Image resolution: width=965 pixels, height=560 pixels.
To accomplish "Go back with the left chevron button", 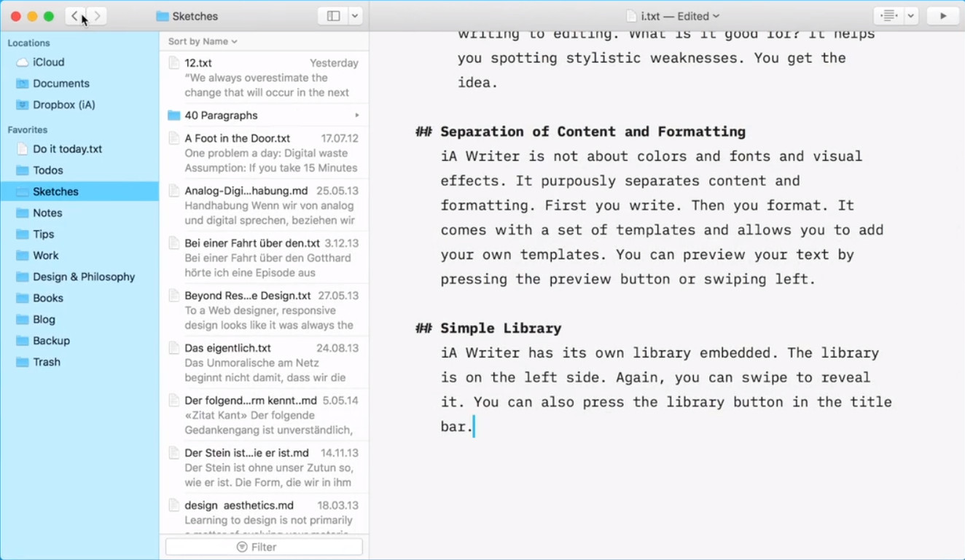I will point(75,16).
